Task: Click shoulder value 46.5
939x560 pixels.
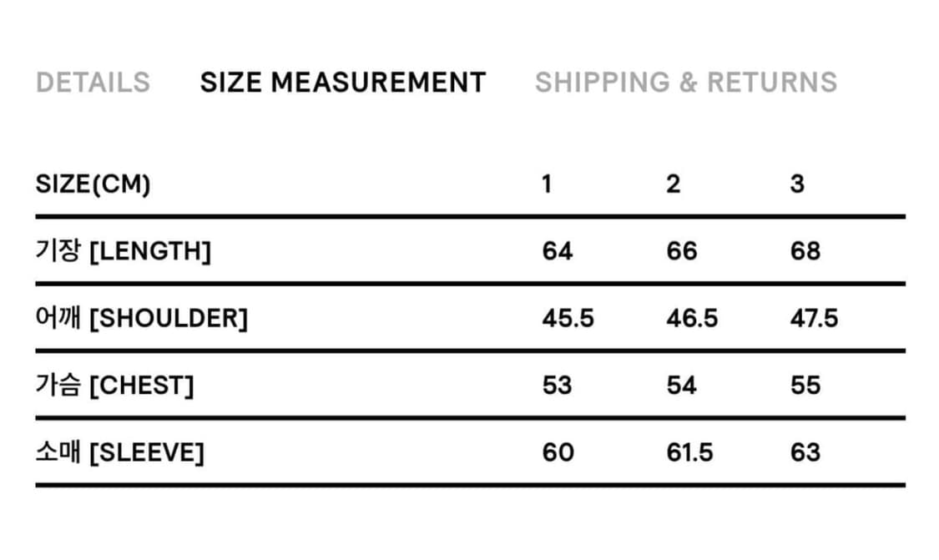Action: (x=692, y=318)
